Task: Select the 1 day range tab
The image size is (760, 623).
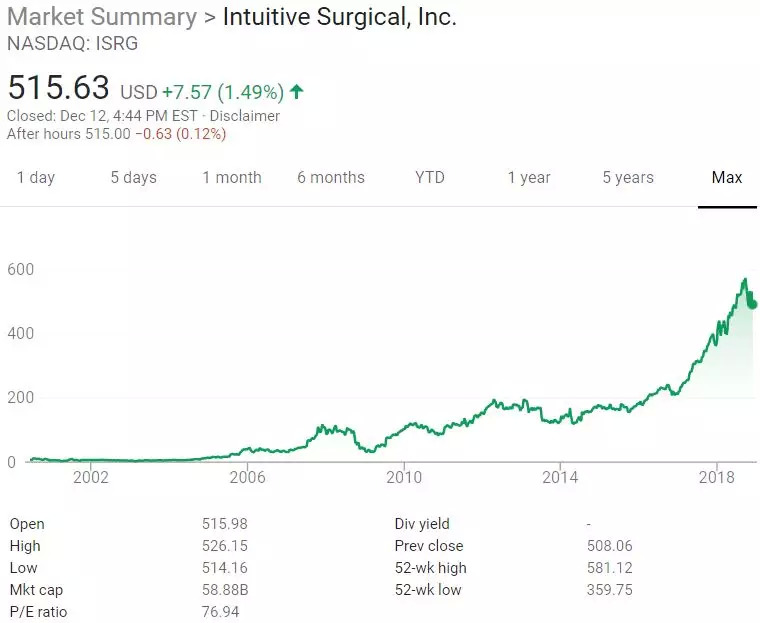Action: click(36, 178)
